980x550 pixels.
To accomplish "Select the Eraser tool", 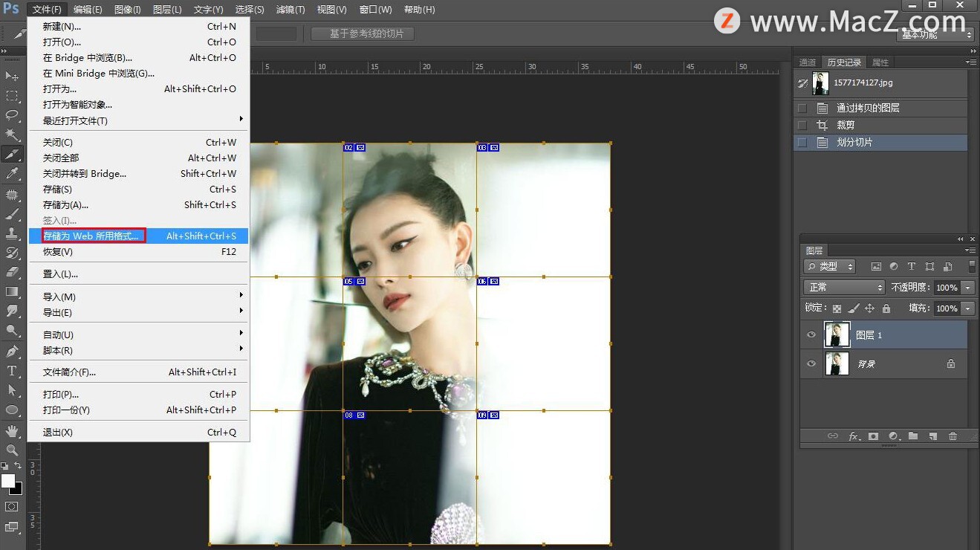I will (13, 272).
